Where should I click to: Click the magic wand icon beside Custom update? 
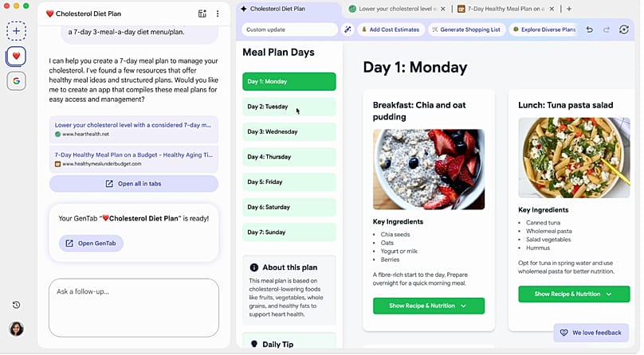(348, 29)
